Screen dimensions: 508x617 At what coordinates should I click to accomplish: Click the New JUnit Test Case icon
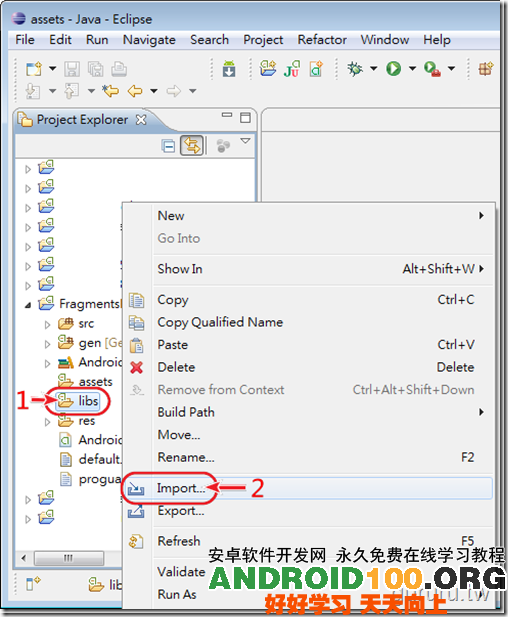[292, 69]
